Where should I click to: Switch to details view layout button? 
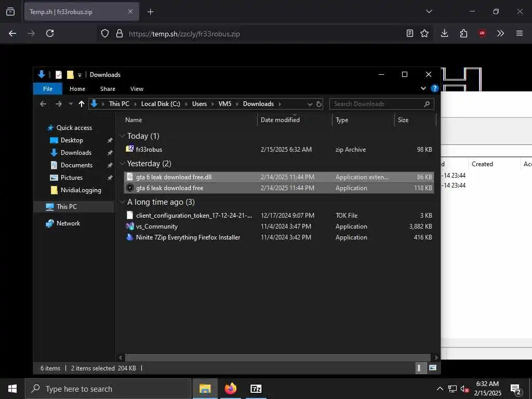tap(420, 368)
